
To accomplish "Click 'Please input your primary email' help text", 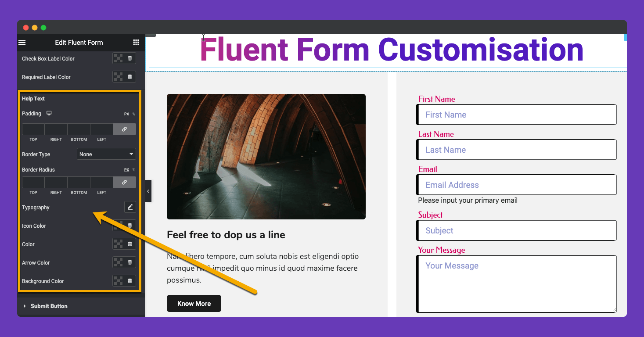I will pyautogui.click(x=468, y=201).
